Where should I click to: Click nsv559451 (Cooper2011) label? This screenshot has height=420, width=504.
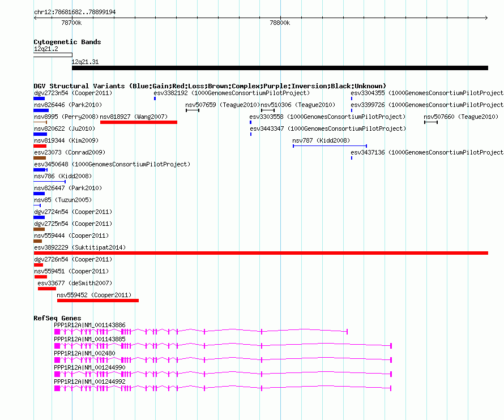coord(71,271)
